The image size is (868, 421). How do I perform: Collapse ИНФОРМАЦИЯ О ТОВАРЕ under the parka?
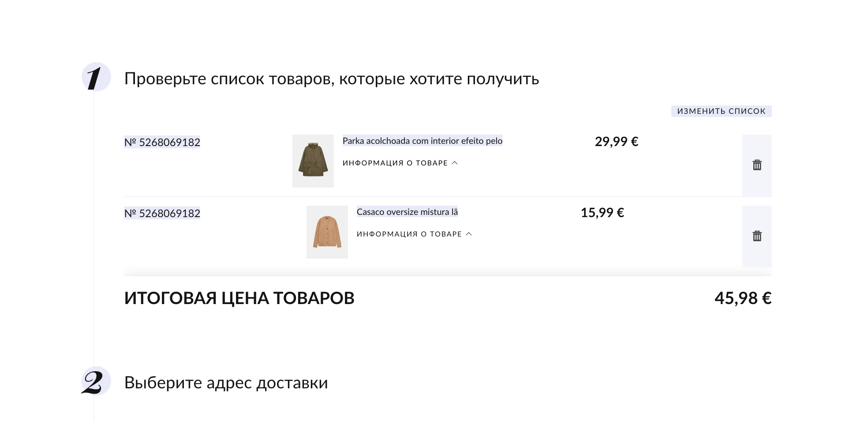395,163
